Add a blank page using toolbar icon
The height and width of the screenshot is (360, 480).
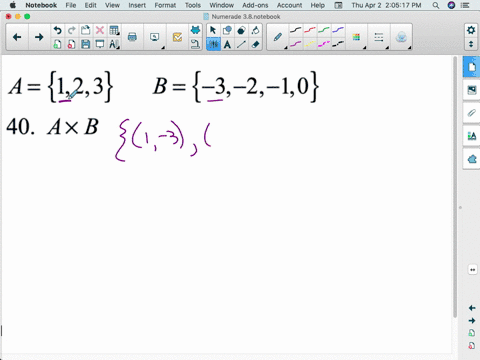[x=57, y=44]
